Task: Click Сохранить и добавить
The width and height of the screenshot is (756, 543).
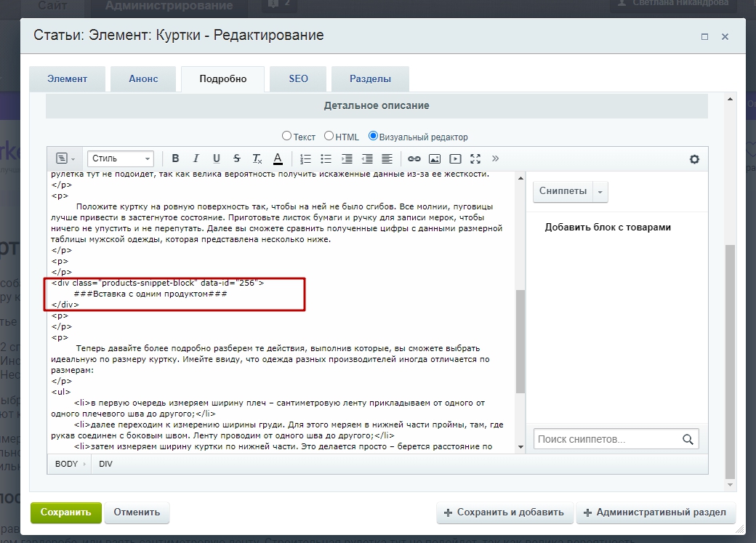Action: [504, 512]
